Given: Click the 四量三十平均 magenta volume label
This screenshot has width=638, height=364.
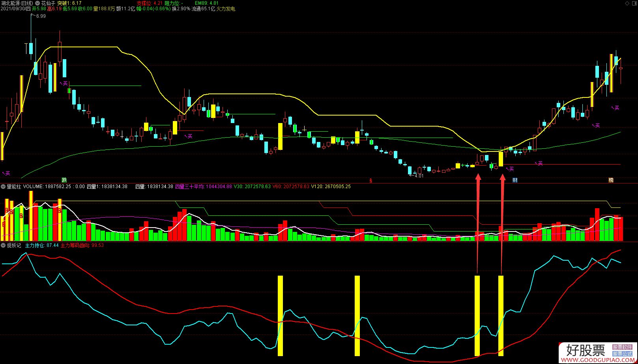Looking at the screenshot, I should tap(203, 187).
